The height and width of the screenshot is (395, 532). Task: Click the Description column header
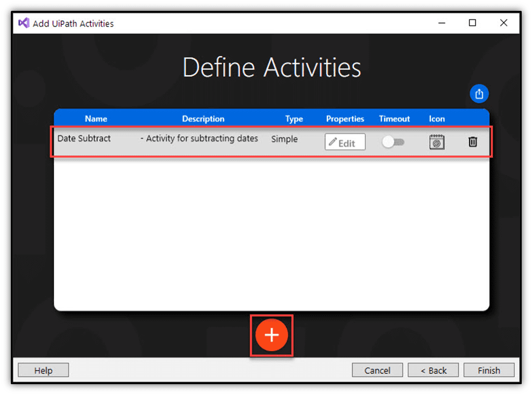[203, 119]
